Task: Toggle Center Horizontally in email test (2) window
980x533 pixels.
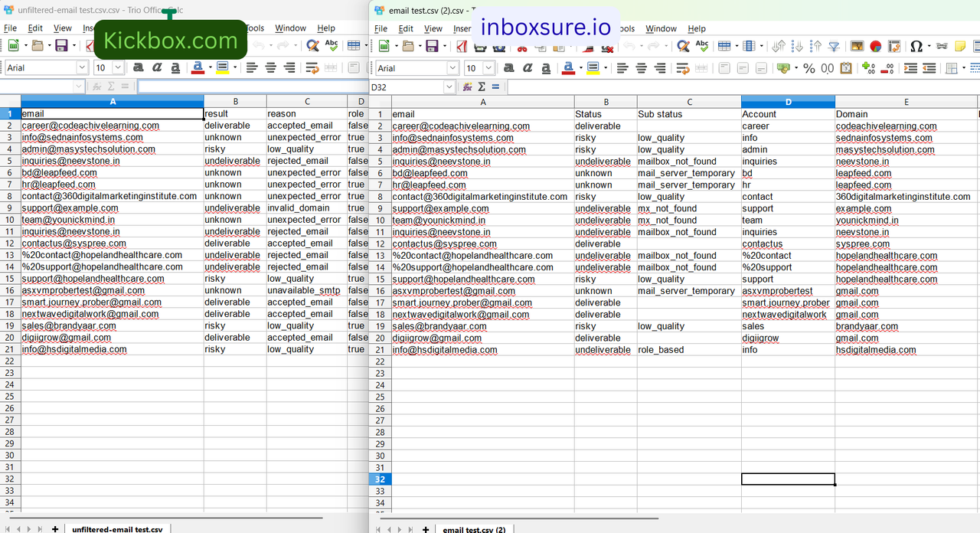Action: (x=642, y=68)
